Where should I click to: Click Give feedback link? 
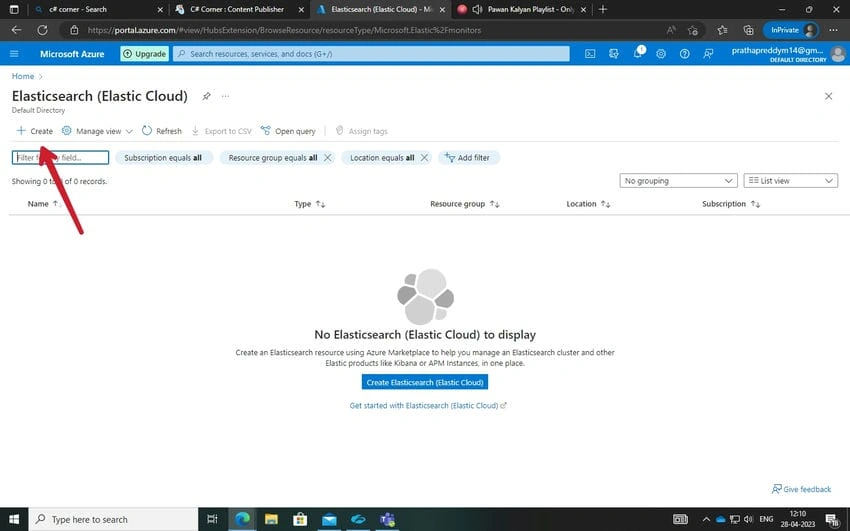(801, 489)
